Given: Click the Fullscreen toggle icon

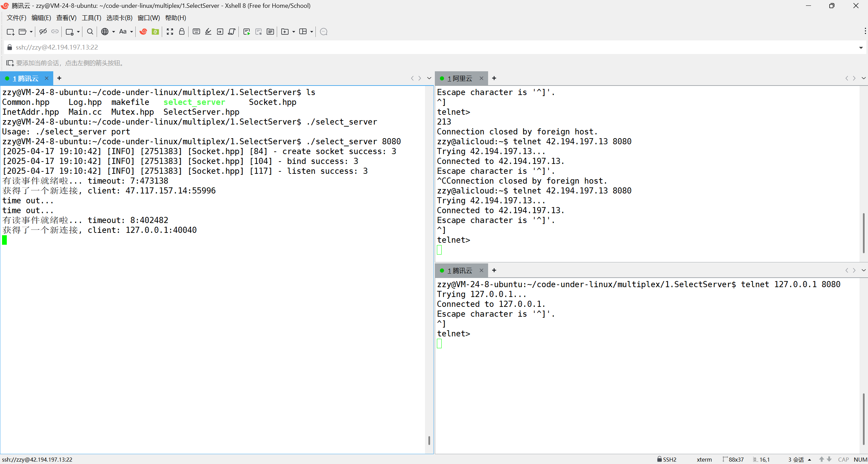Looking at the screenshot, I should click(x=170, y=32).
